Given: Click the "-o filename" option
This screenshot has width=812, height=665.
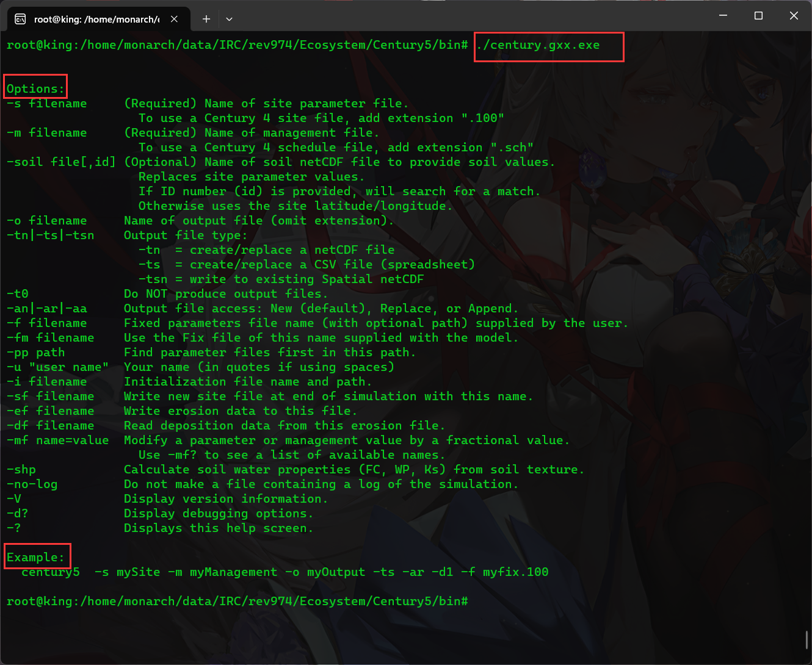Looking at the screenshot, I should tap(47, 221).
